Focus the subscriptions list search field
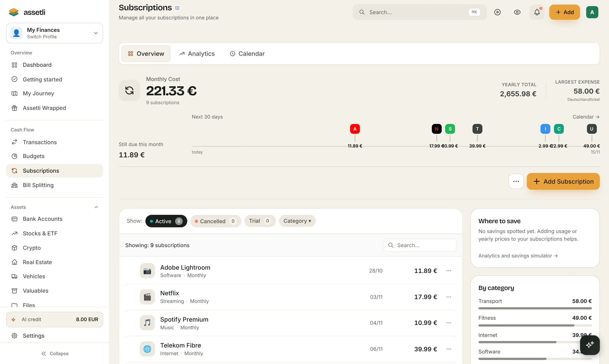609x364 pixels. point(420,245)
